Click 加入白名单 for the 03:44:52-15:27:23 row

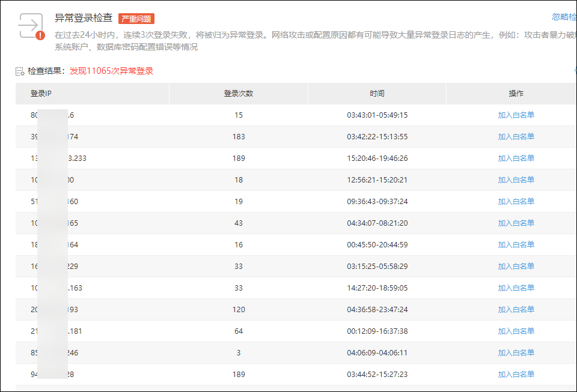(x=516, y=375)
